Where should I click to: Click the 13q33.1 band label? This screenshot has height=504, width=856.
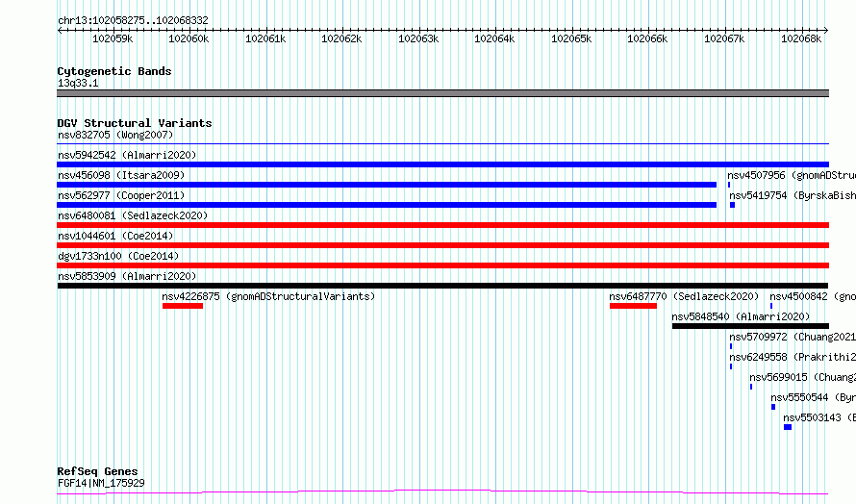click(78, 83)
